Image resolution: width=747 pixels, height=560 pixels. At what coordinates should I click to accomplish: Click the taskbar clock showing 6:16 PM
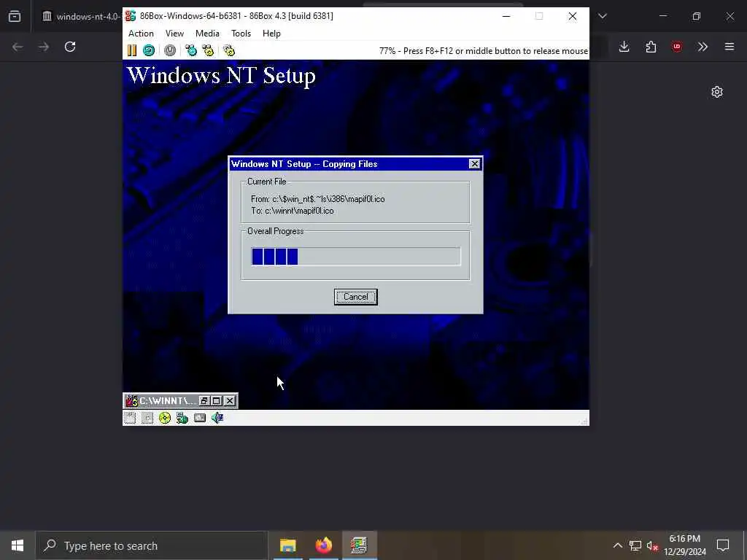(685, 545)
